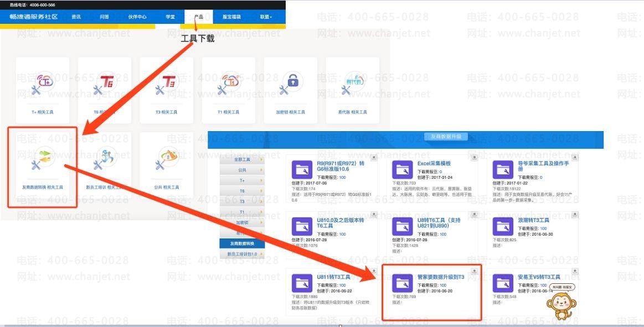The width and height of the screenshot is (644, 327).
Task: Open the R9(R971或R972)转G6标准版10.6 title link
Action: (341, 166)
